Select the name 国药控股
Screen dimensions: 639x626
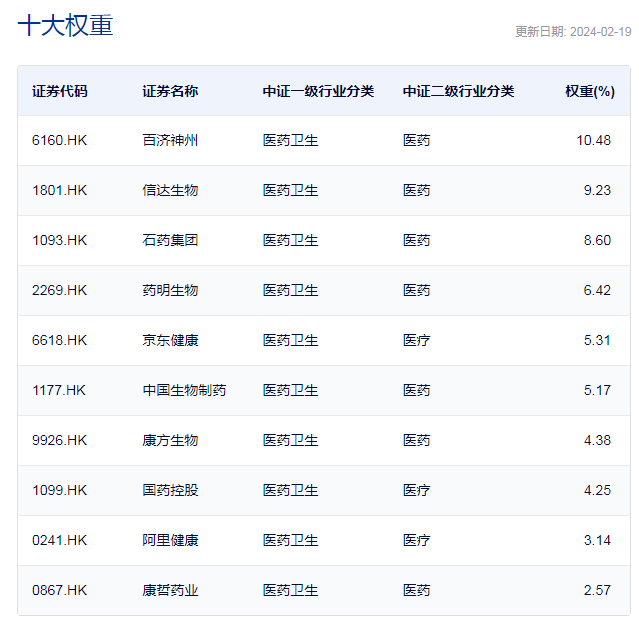(170, 490)
